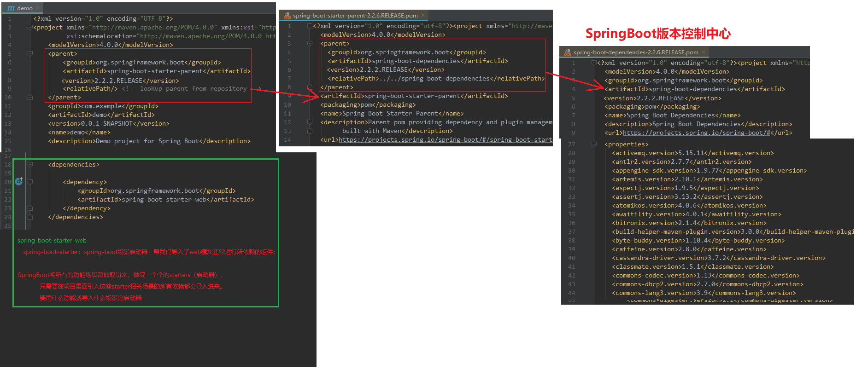Click the closing dependencies fold marker at demo line 24
The image size is (868, 370).
30,217
